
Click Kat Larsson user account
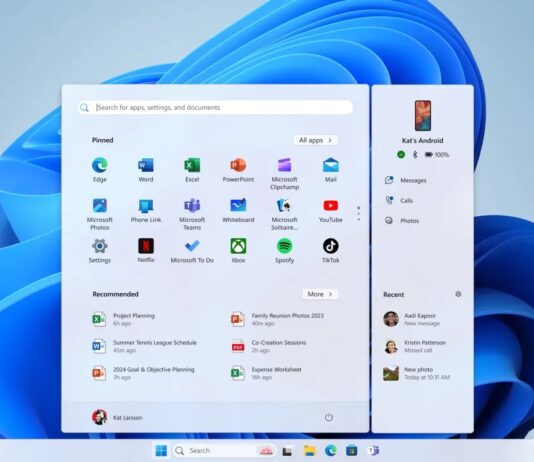[x=117, y=417]
